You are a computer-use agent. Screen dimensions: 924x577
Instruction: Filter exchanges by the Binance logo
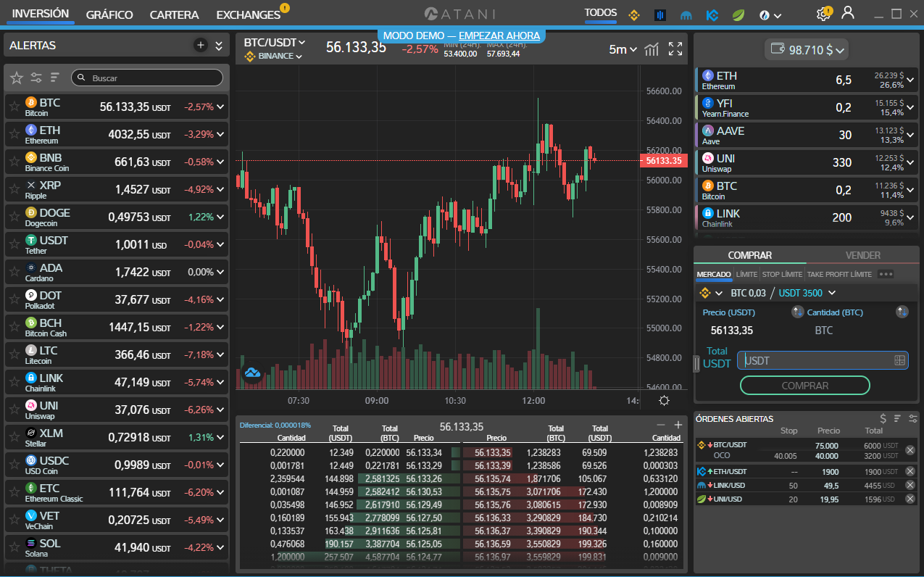(635, 15)
